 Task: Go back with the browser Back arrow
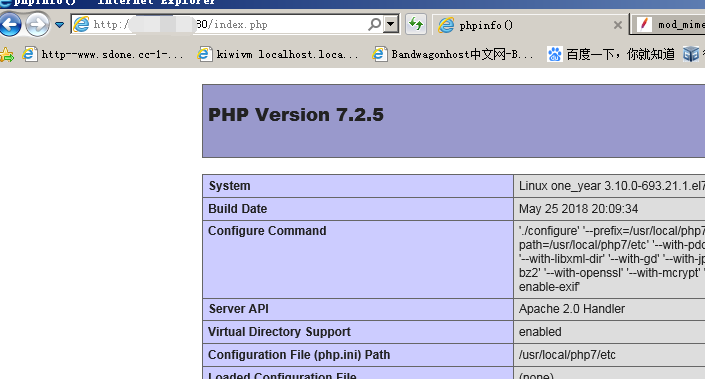tap(10, 24)
